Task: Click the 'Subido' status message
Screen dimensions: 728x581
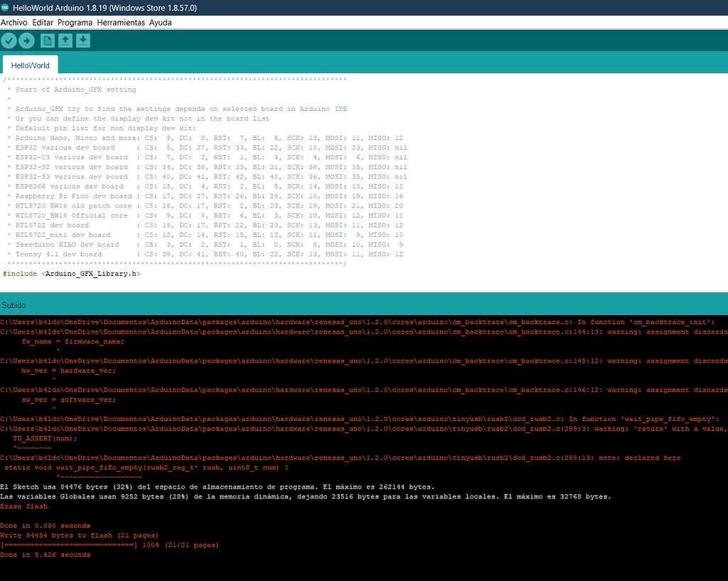Action: click(14, 305)
